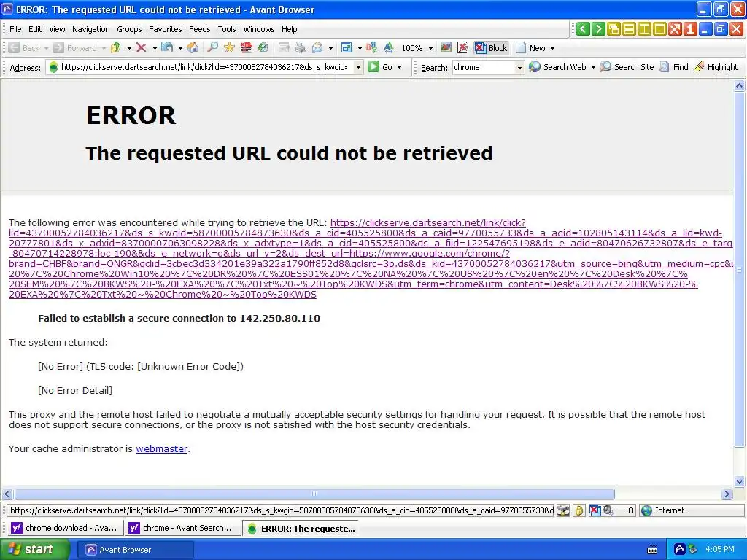747x560 pixels.
Task: Click the horizontal scrollbar thumb
Action: click(x=314, y=494)
